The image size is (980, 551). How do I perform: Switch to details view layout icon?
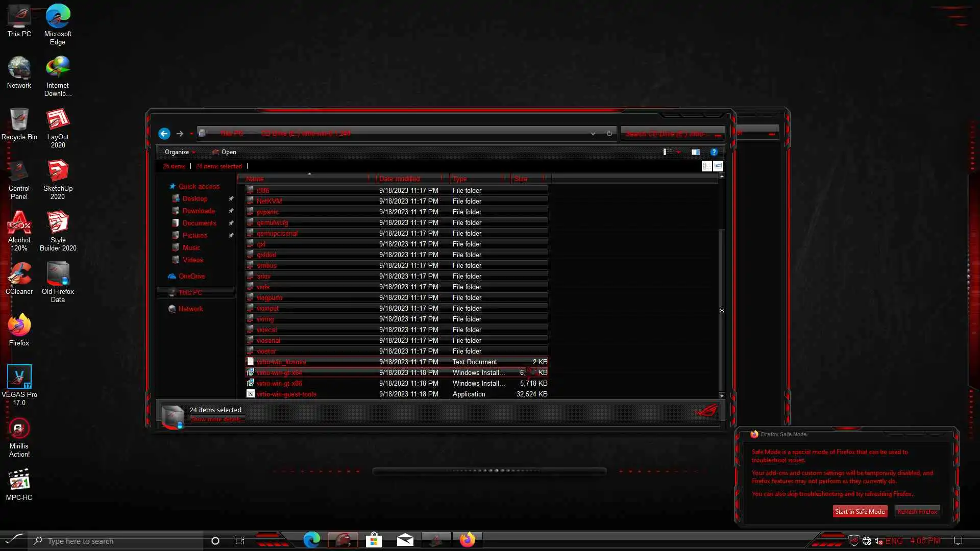click(x=707, y=166)
